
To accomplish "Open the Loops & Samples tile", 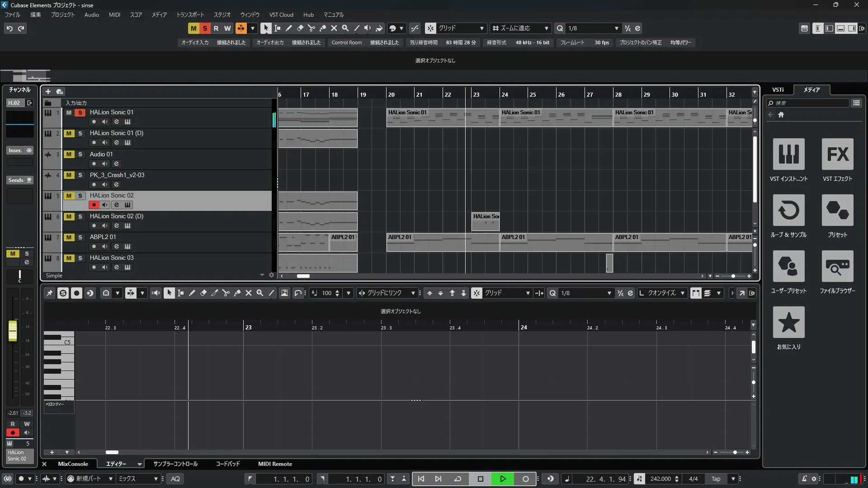I will (788, 211).
